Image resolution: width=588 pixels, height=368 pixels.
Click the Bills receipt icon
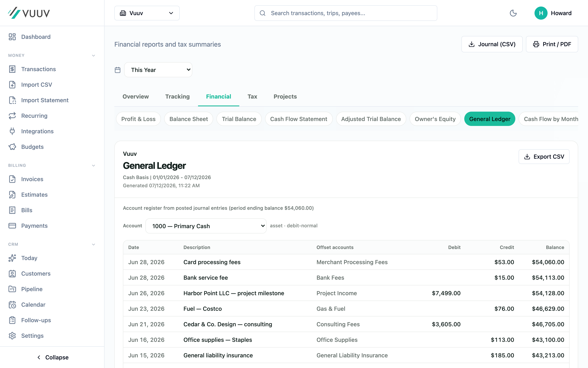coord(12,210)
